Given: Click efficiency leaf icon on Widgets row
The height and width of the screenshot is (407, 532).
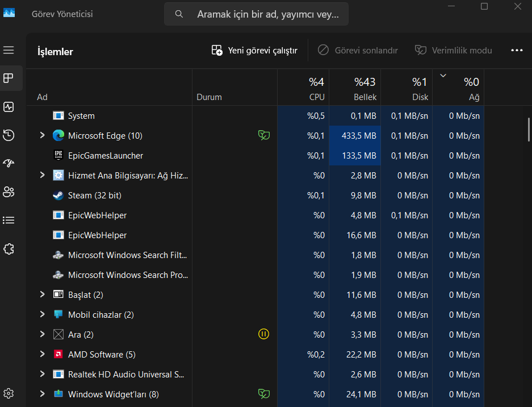Looking at the screenshot, I should click(263, 394).
